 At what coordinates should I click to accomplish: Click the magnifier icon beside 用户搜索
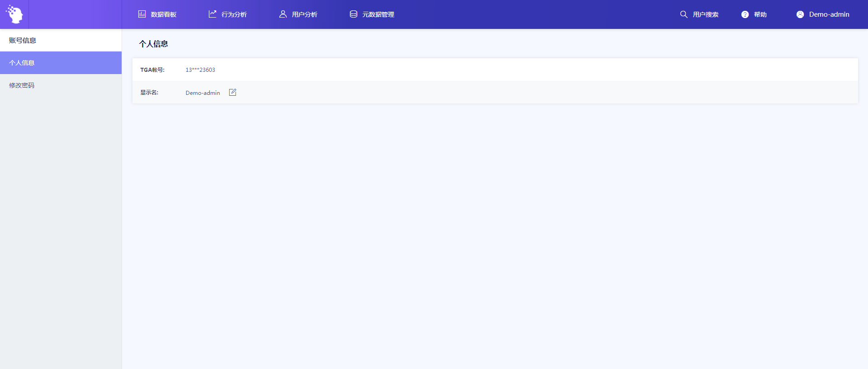click(684, 14)
